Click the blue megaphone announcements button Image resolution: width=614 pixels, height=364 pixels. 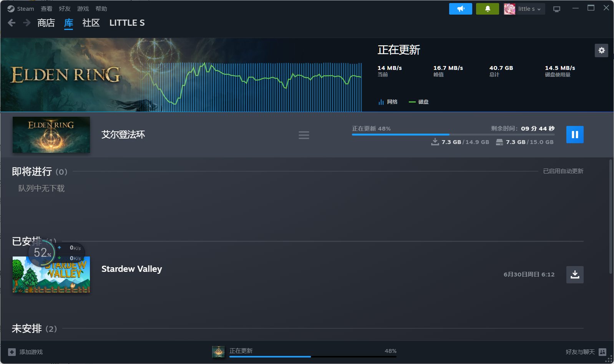click(461, 9)
